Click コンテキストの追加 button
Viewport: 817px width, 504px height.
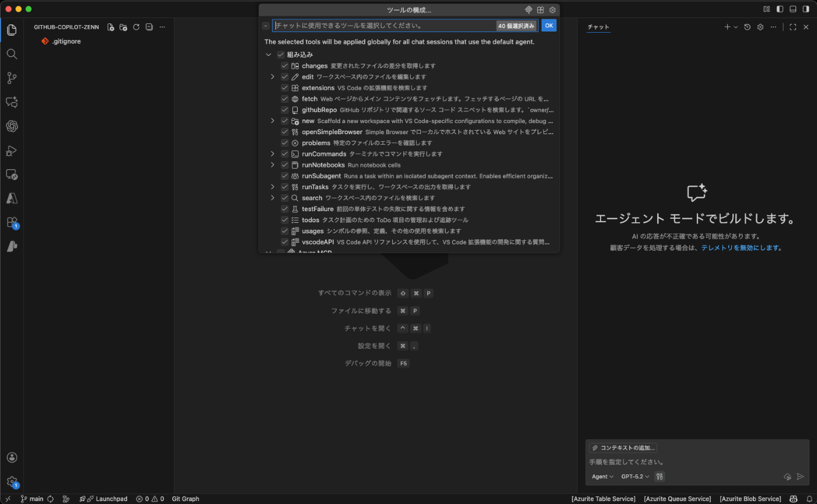(623, 448)
